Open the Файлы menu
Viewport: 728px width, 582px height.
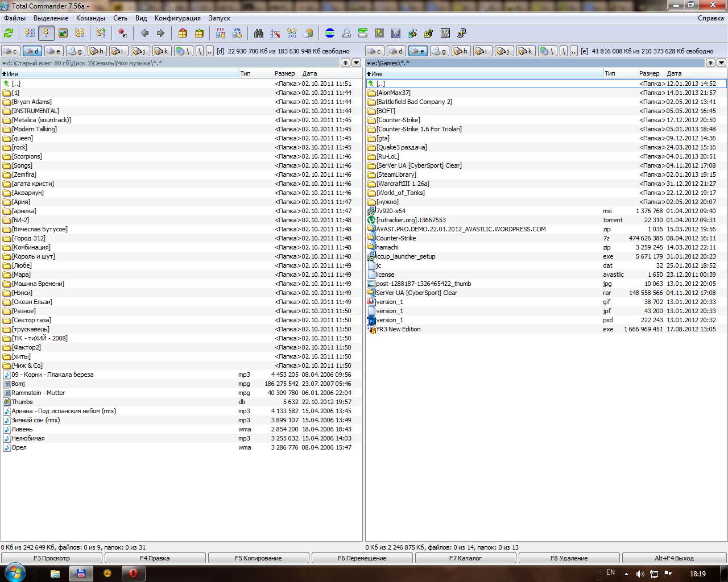click(15, 18)
